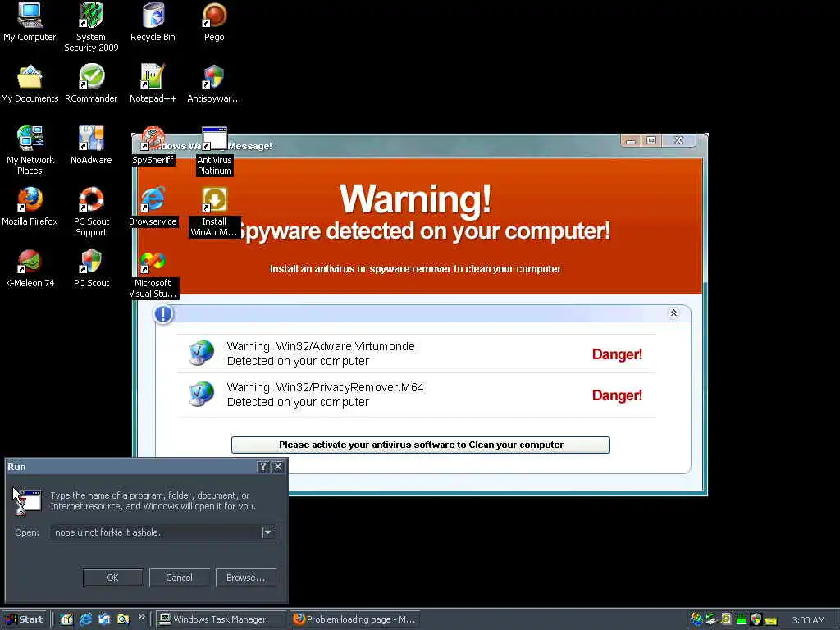Close the Run dialog

[278, 467]
